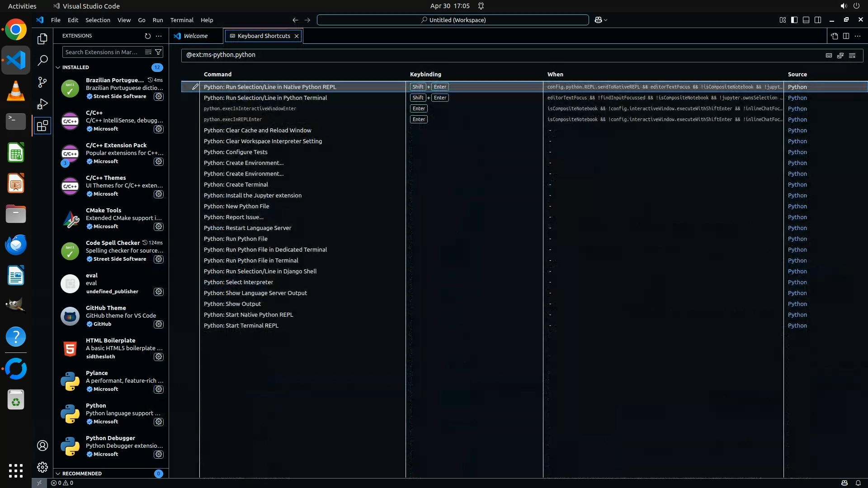Viewport: 868px width, 488px height.
Task: Click the filter extensions funnel icon
Action: pyautogui.click(x=158, y=52)
